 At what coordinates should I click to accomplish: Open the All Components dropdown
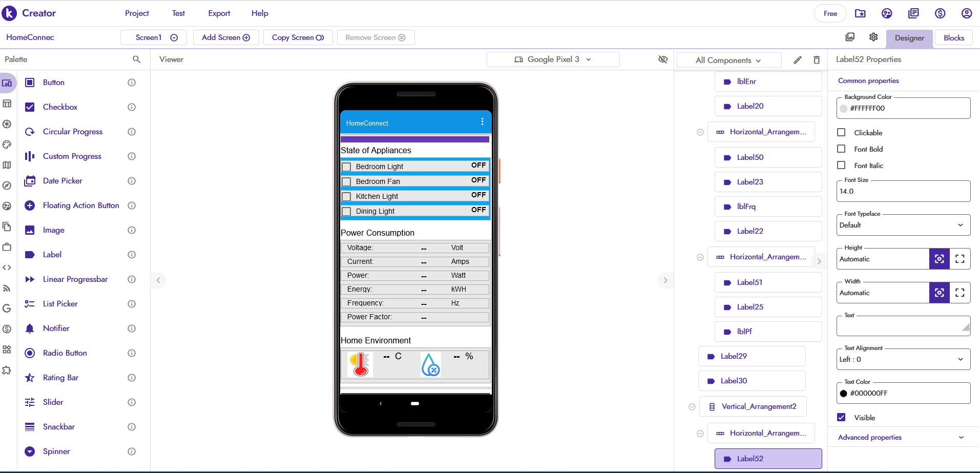728,60
